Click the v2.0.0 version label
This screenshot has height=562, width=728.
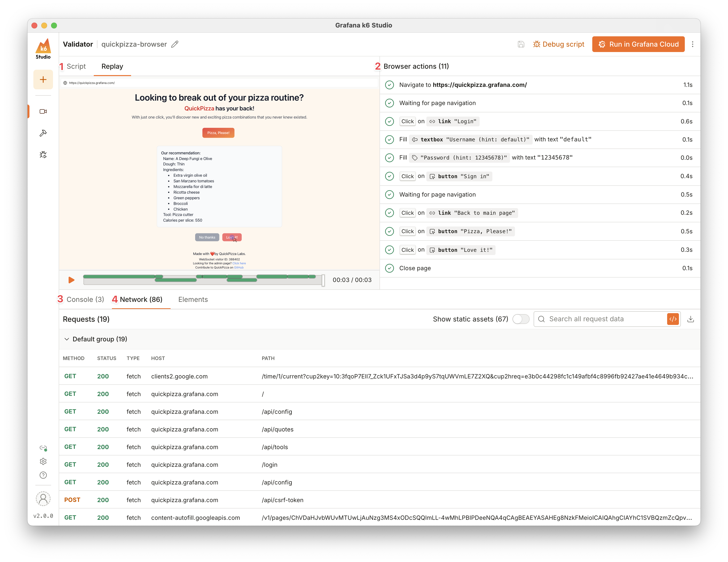43,516
